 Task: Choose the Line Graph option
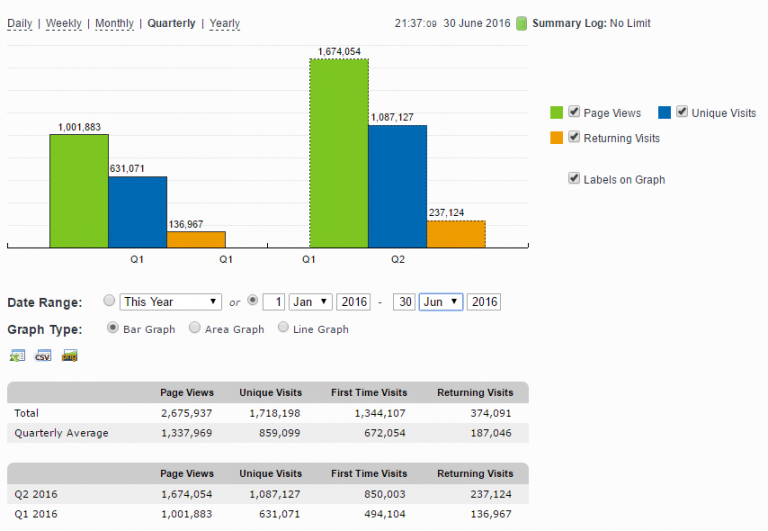[x=283, y=328]
